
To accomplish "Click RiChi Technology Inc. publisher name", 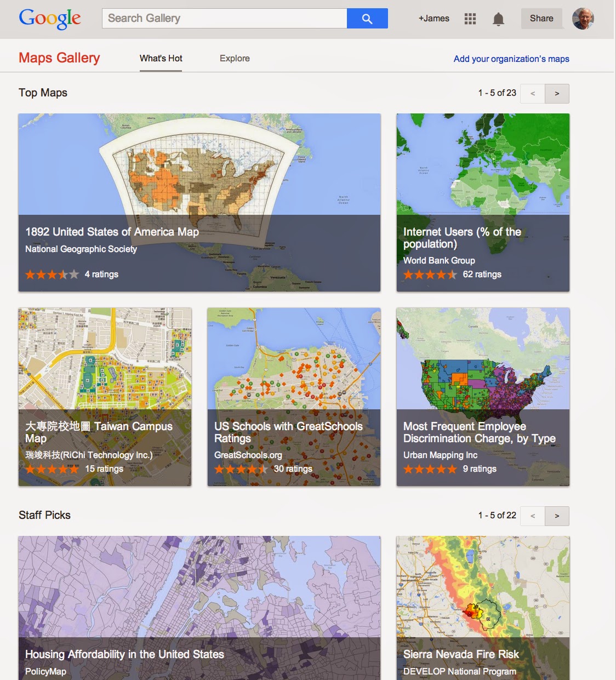I will [89, 455].
